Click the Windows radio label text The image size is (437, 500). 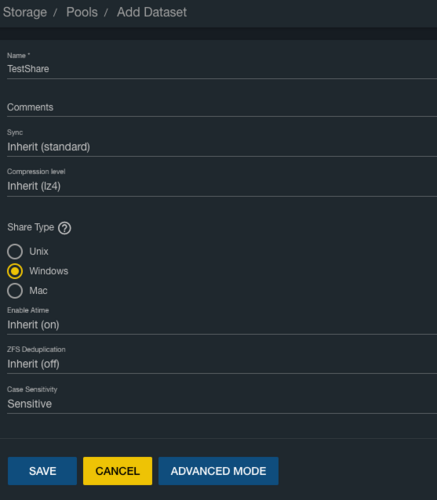coord(49,271)
